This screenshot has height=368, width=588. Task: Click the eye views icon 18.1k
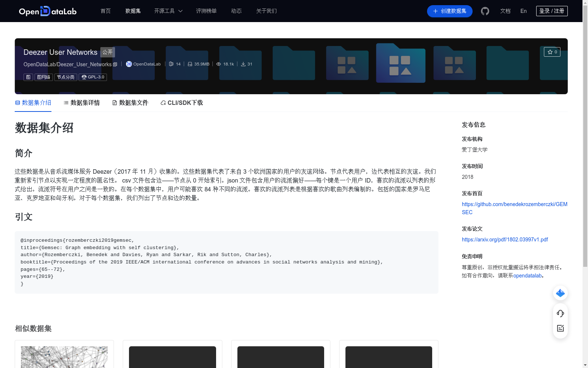[x=219, y=64]
